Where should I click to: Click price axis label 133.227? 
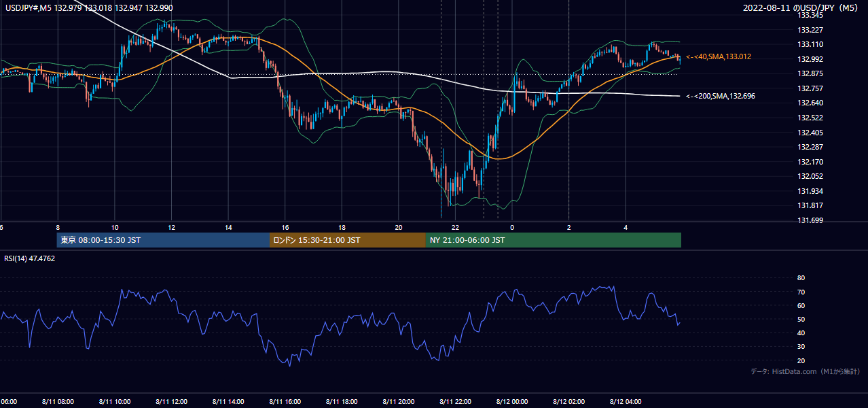click(x=810, y=30)
